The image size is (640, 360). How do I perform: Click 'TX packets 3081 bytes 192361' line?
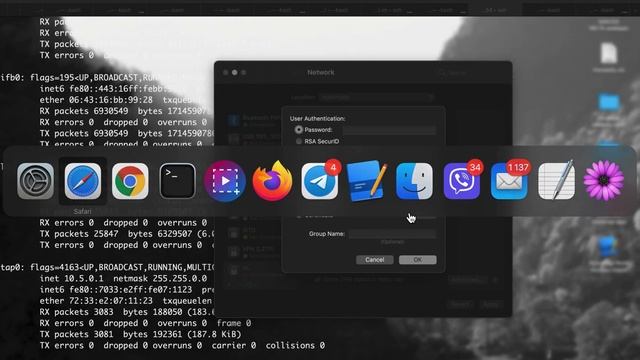140,334
